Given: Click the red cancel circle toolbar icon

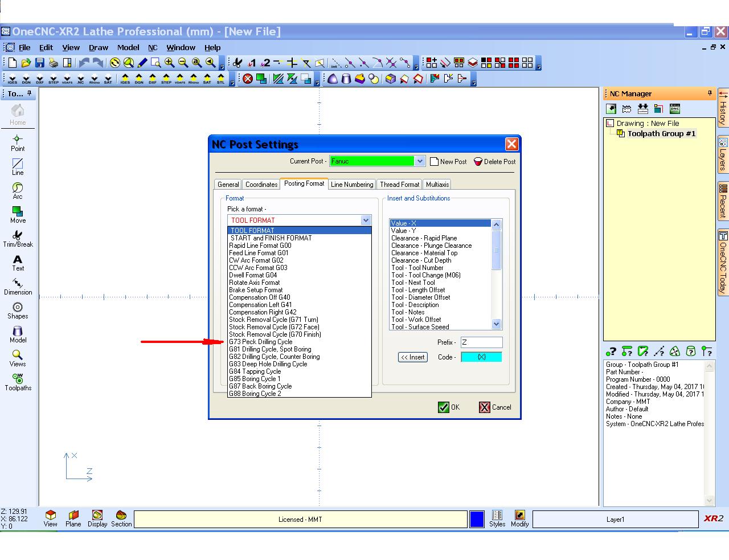Looking at the screenshot, I should 248,79.
